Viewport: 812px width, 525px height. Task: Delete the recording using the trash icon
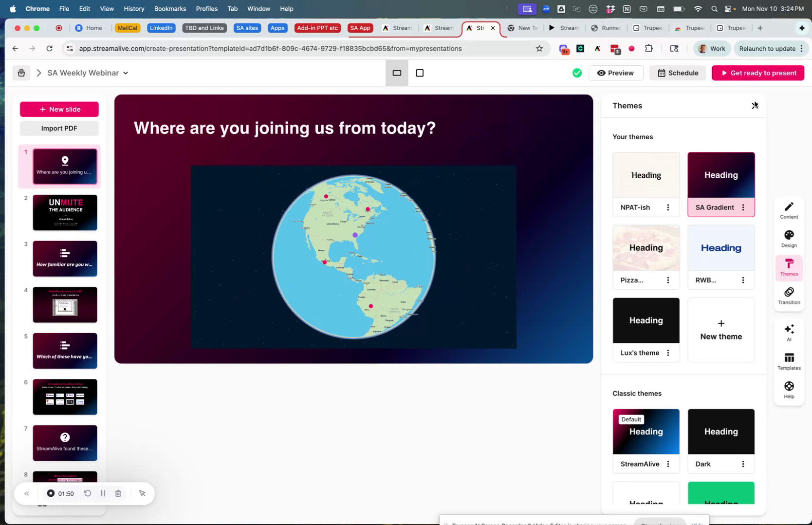click(x=118, y=493)
